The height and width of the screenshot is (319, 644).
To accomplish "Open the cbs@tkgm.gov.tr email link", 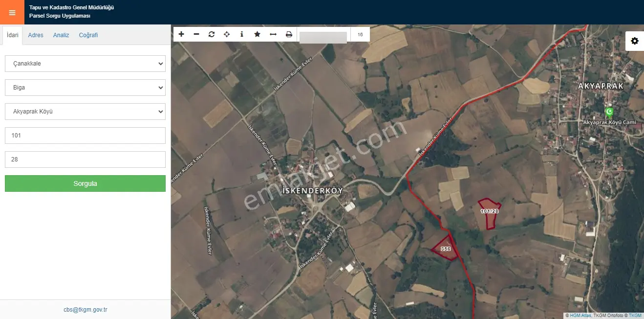I will [86, 310].
